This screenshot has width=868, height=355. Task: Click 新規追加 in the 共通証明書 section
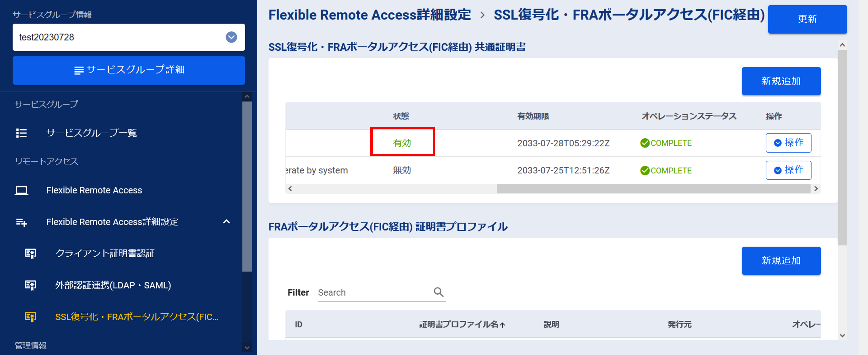point(781,81)
